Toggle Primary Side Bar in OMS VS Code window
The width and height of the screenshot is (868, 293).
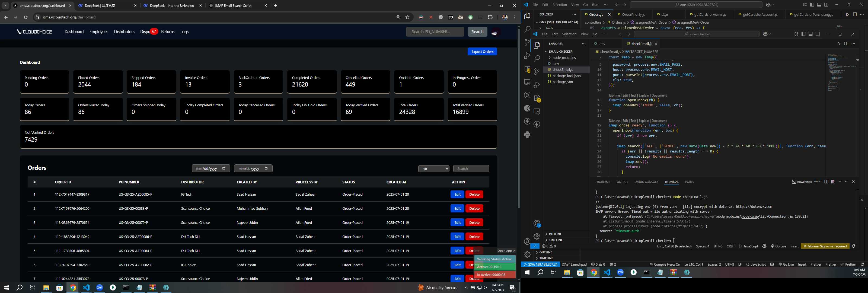pyautogui.click(x=812, y=5)
